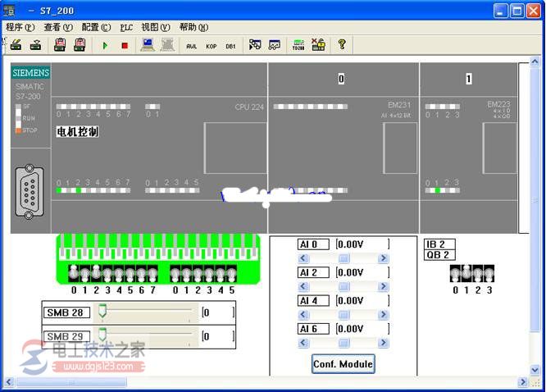Click the SIEMENS logo on the CPU
Viewport: 546px width, 392px height.
point(30,72)
